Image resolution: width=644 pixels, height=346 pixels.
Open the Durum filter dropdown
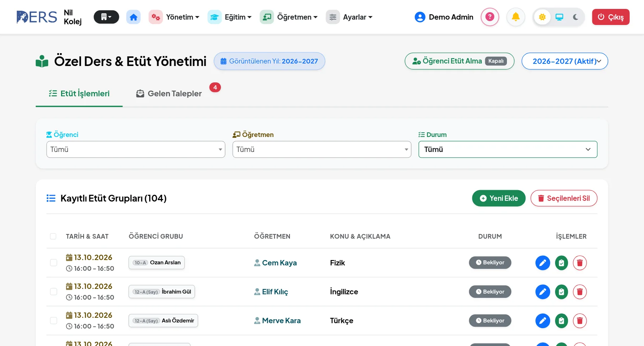point(508,149)
